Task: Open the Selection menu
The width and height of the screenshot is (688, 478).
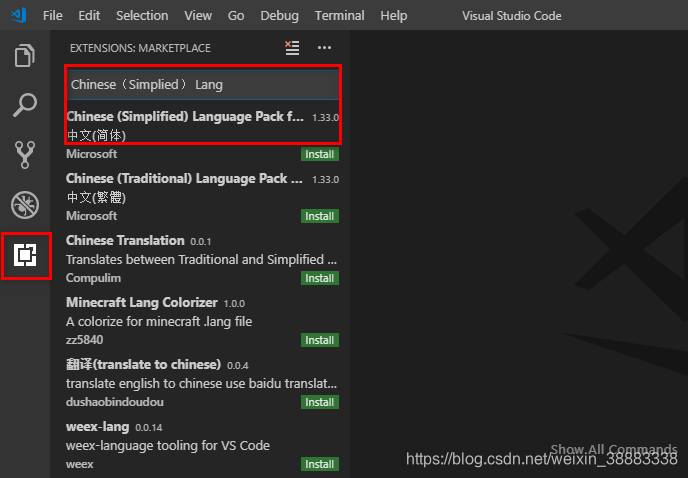Action: (142, 16)
